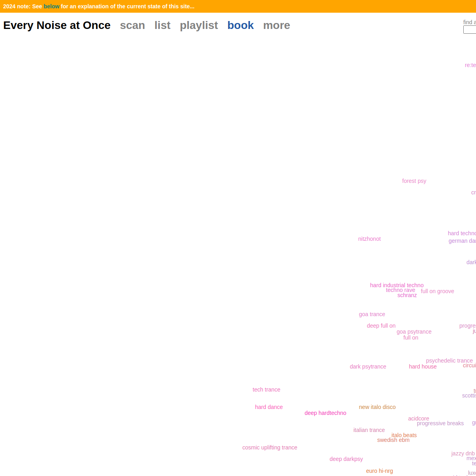The height and width of the screenshot is (476, 476).
Task: Click the find artist input field
Action: (x=470, y=30)
